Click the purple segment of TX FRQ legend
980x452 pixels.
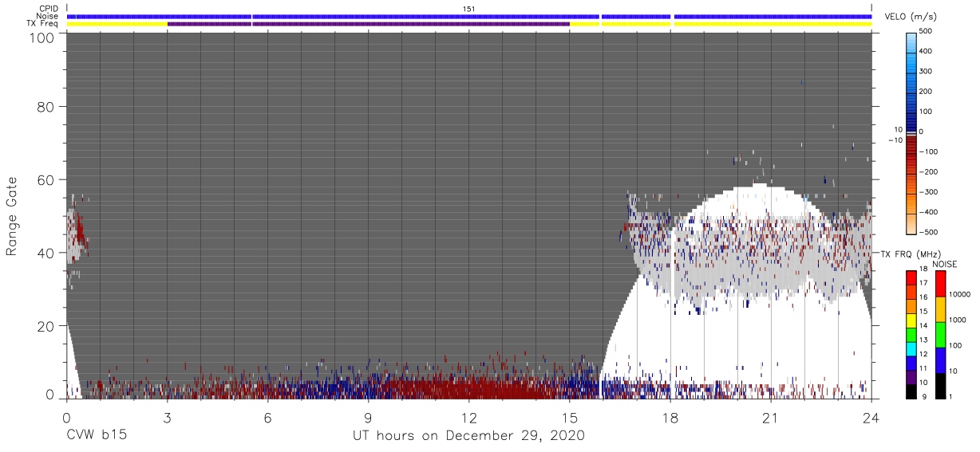click(911, 376)
